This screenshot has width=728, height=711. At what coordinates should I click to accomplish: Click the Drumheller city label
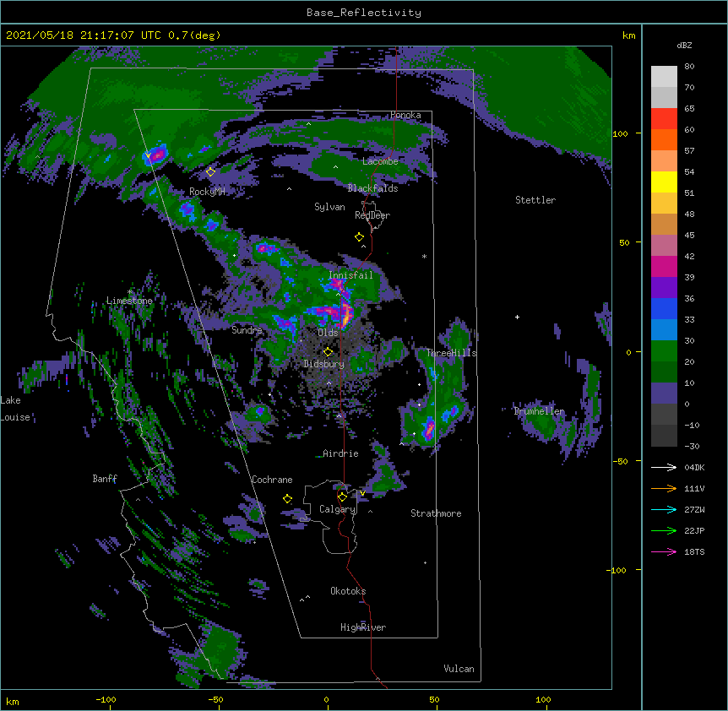pyautogui.click(x=539, y=411)
